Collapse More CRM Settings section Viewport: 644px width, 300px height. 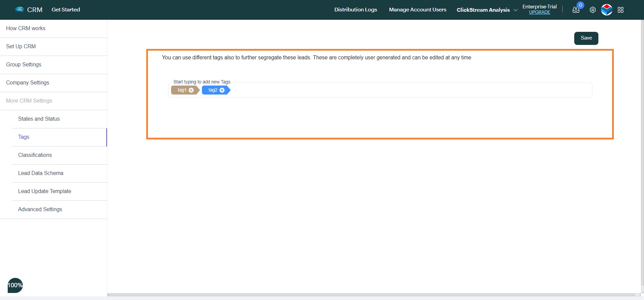(x=53, y=101)
